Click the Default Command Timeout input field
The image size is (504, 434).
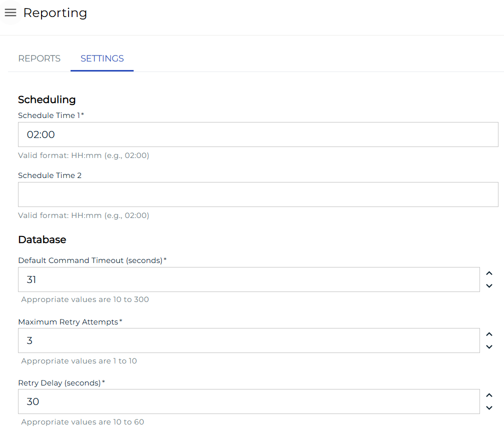(x=250, y=279)
